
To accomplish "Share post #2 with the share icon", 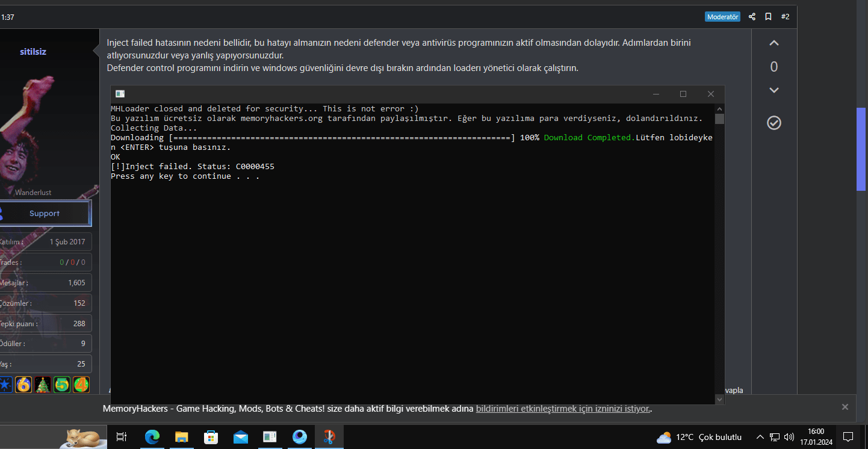I will [x=752, y=17].
